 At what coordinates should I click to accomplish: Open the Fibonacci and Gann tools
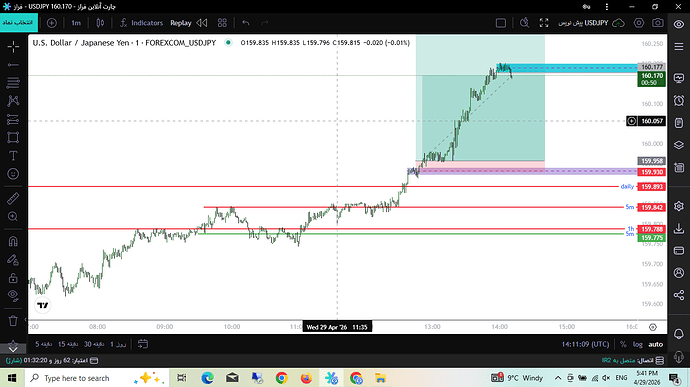pos(13,83)
